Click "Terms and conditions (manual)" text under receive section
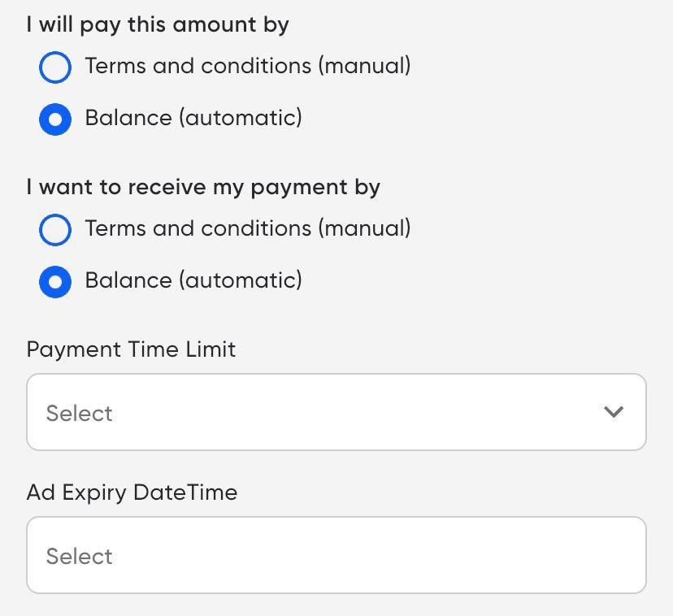 247,228
